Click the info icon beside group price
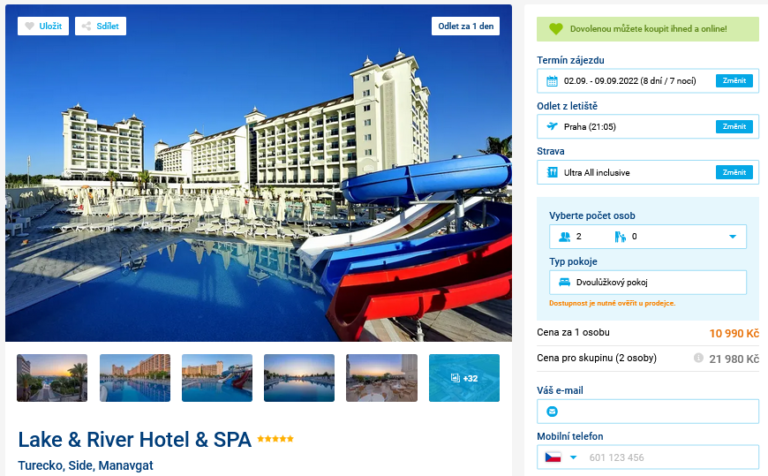 pyautogui.click(x=698, y=358)
